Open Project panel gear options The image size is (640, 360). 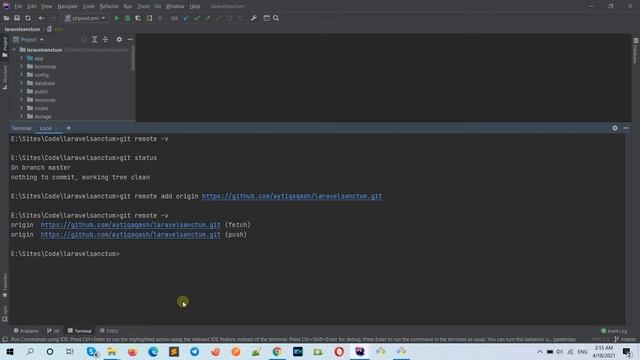[119, 39]
